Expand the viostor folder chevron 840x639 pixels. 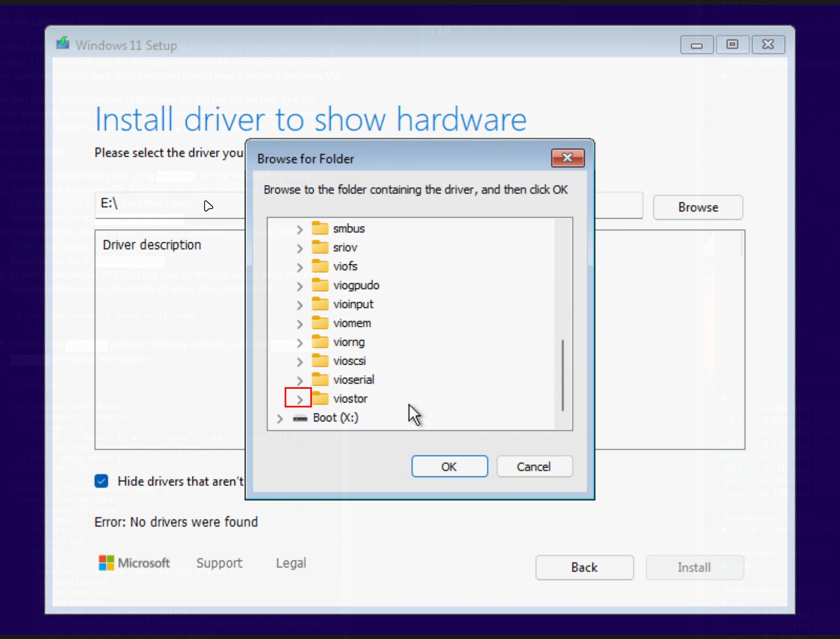(300, 399)
